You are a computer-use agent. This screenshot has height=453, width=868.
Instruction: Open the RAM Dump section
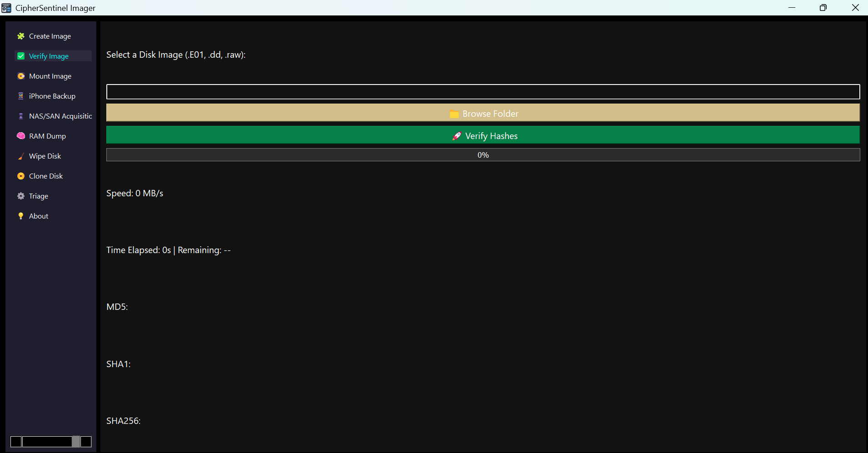tap(53, 136)
